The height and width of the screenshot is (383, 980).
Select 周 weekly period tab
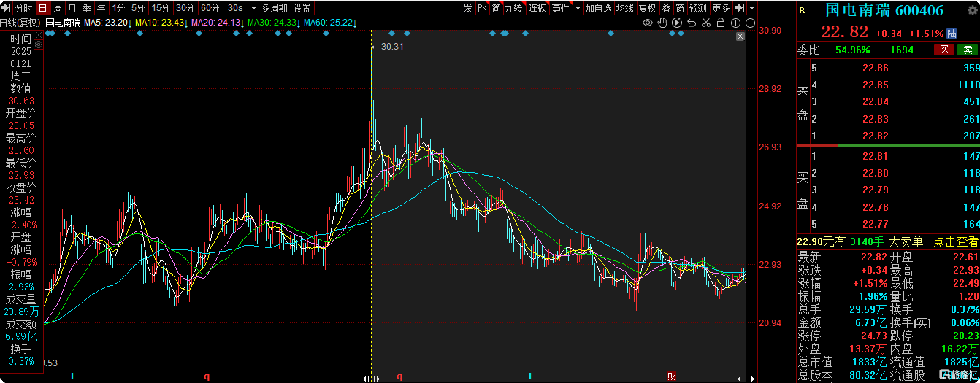pyautogui.click(x=57, y=8)
